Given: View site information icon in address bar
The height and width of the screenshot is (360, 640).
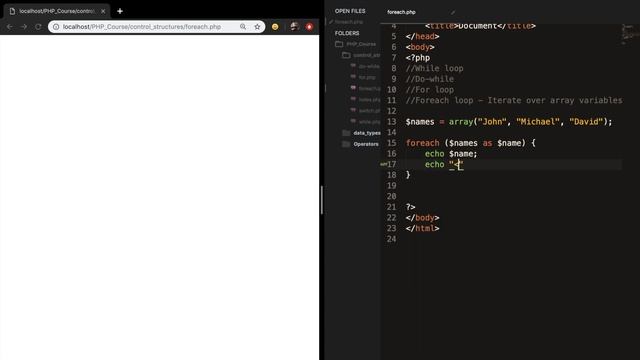Looking at the screenshot, I should [x=56, y=27].
